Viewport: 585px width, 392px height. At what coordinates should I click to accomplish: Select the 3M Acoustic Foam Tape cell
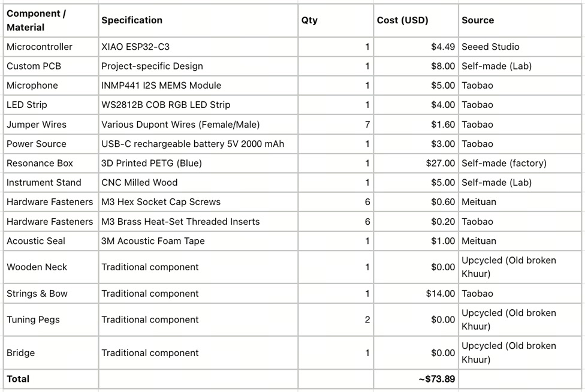tap(198, 241)
